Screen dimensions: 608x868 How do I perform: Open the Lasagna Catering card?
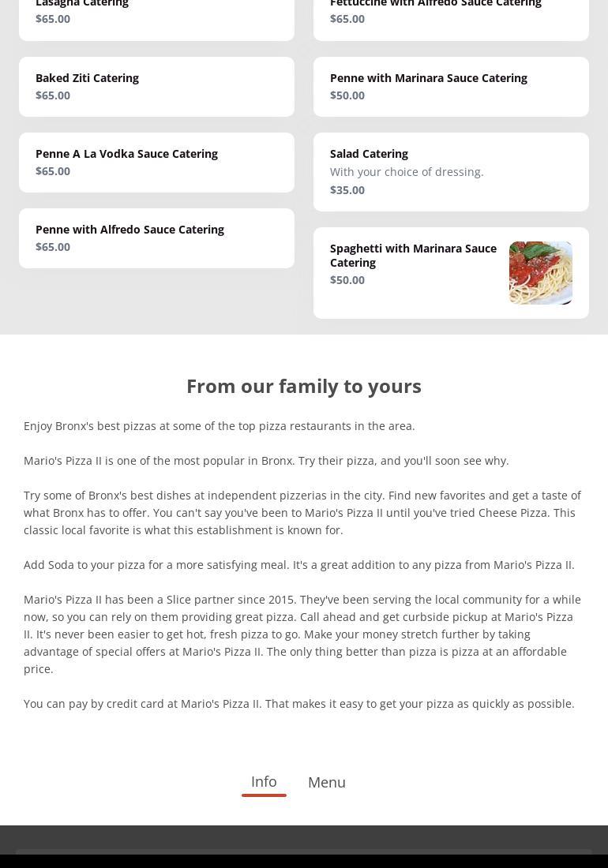point(156,16)
